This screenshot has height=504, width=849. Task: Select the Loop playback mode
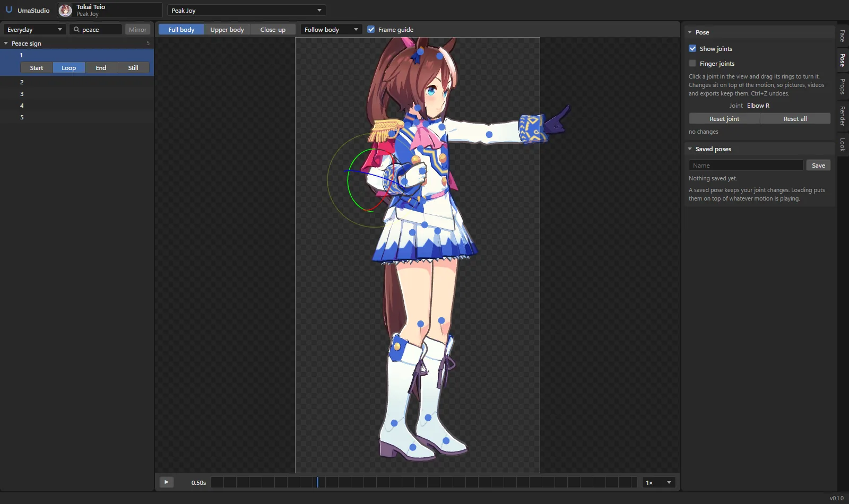[x=69, y=68]
